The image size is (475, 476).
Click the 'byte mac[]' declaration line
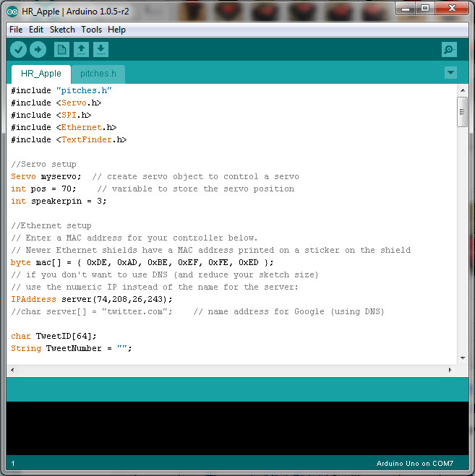click(142, 262)
